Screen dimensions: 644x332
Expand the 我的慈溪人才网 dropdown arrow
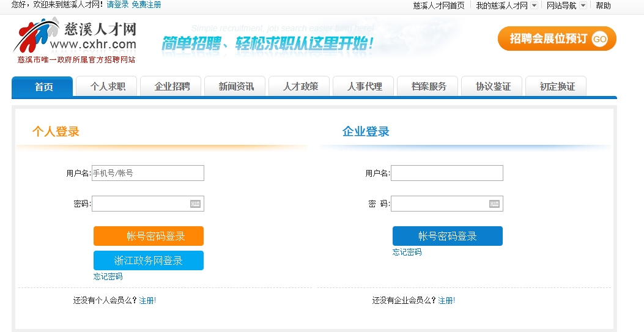pyautogui.click(x=534, y=6)
